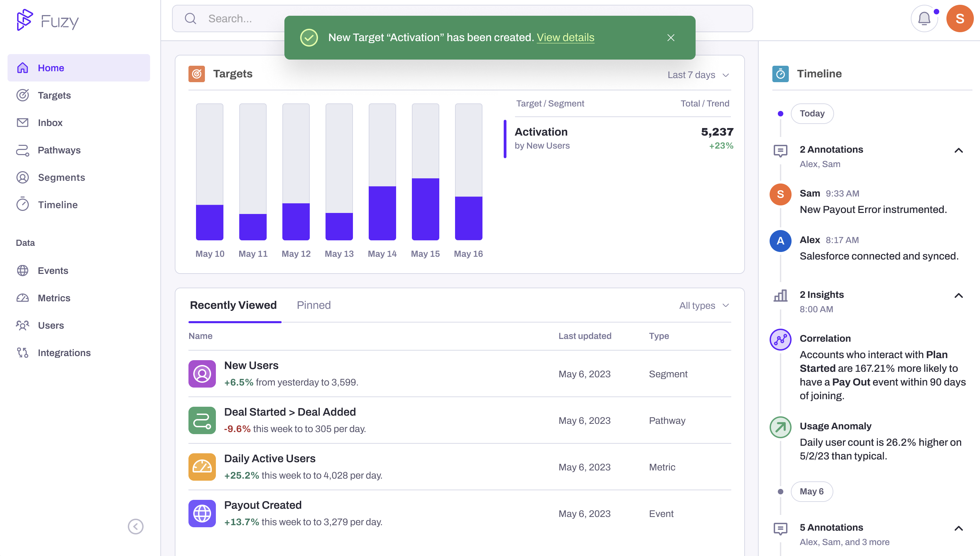Open the Targets sidebar item

[54, 95]
